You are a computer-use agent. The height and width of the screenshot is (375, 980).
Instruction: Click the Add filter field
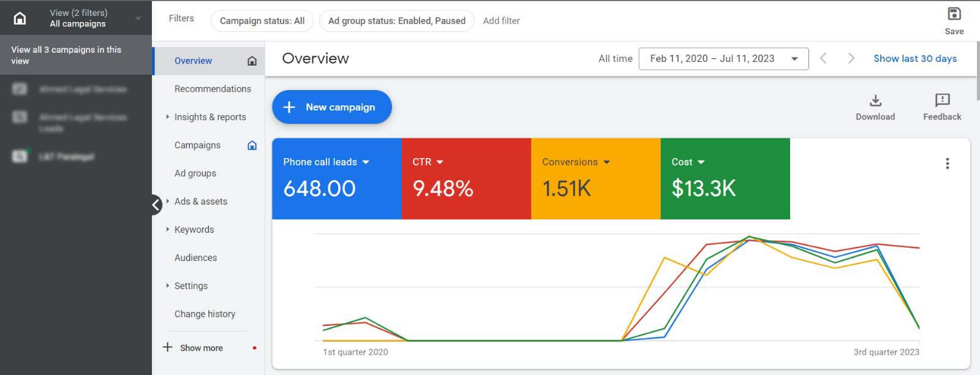[x=501, y=21]
